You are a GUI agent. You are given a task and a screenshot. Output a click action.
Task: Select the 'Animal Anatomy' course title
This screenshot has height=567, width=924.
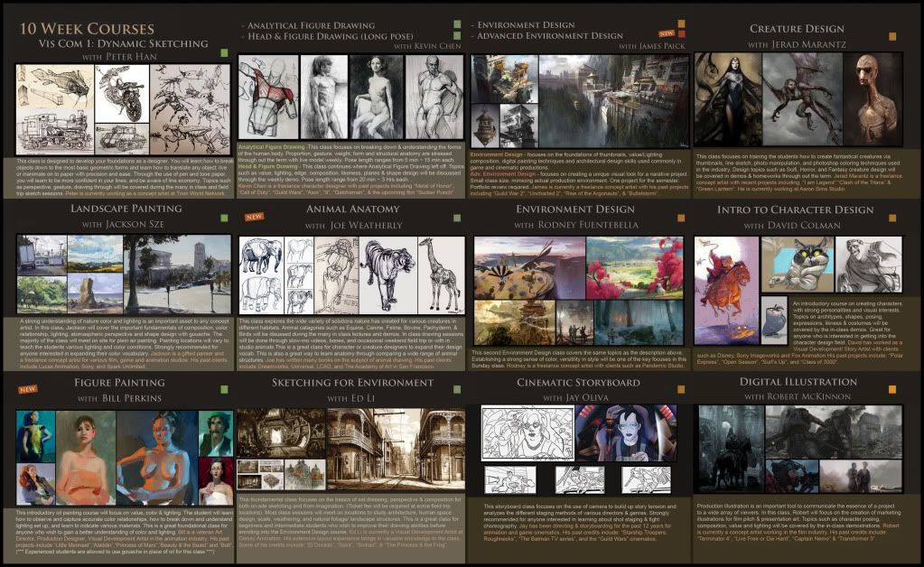pyautogui.click(x=352, y=209)
